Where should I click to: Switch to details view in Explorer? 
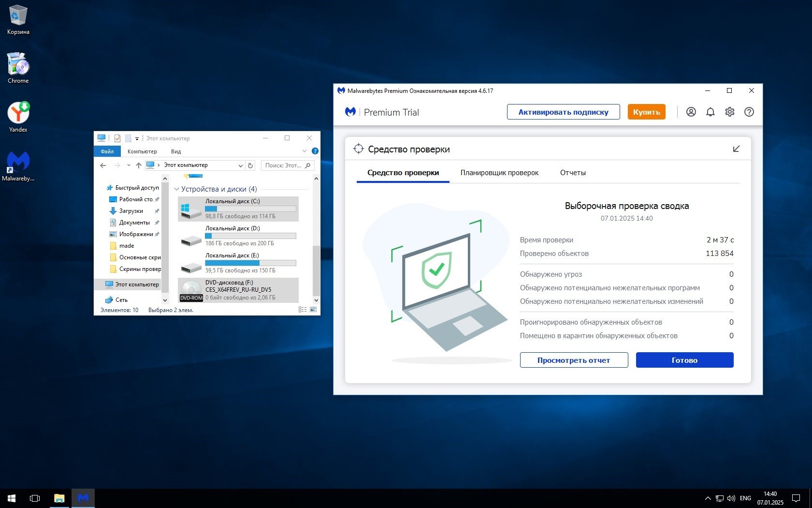303,310
